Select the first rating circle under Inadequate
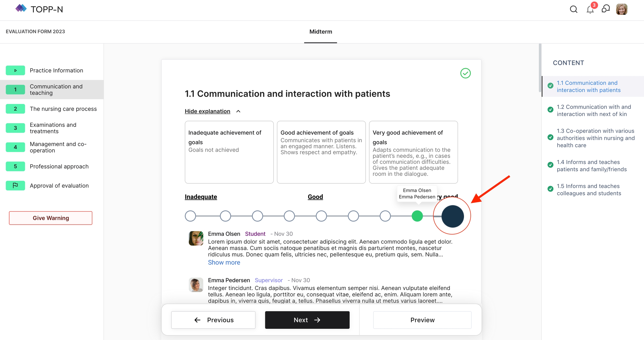 [x=190, y=216]
